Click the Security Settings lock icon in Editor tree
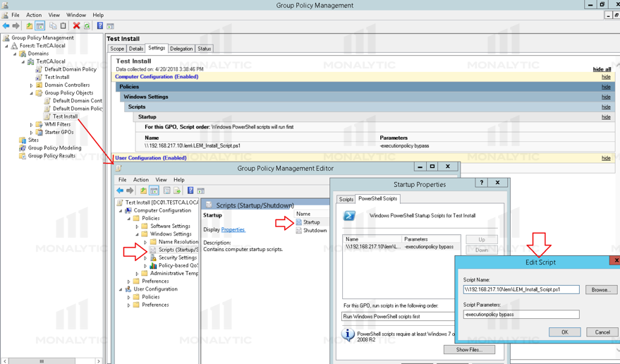This screenshot has width=620, height=364. [x=154, y=257]
